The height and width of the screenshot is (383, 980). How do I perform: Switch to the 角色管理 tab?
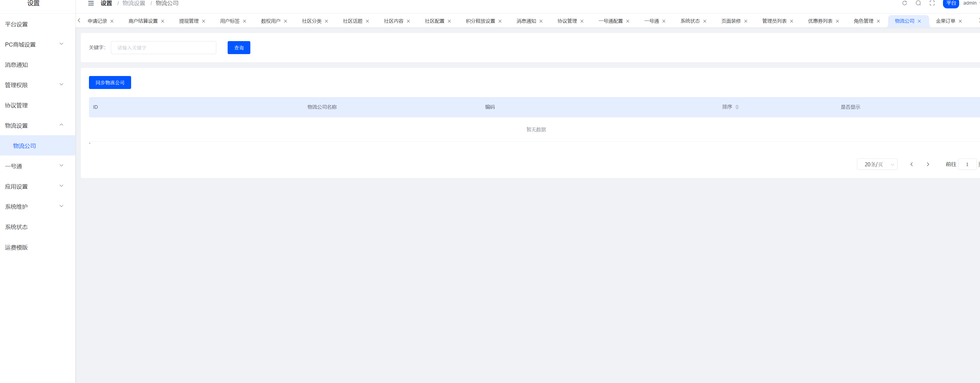coord(863,21)
